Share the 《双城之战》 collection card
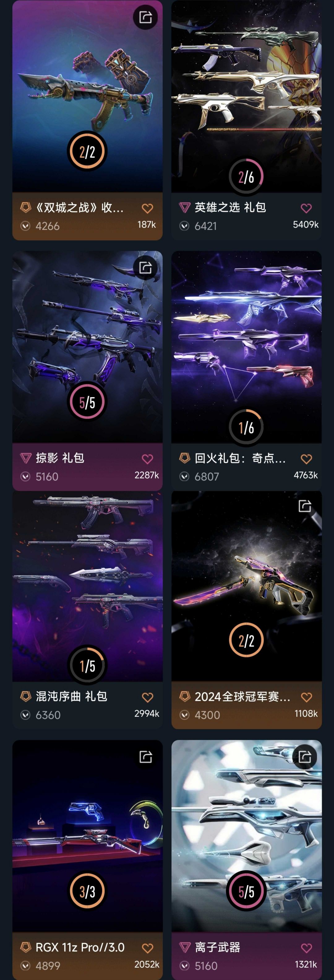This screenshot has height=980, width=334. pos(146,17)
